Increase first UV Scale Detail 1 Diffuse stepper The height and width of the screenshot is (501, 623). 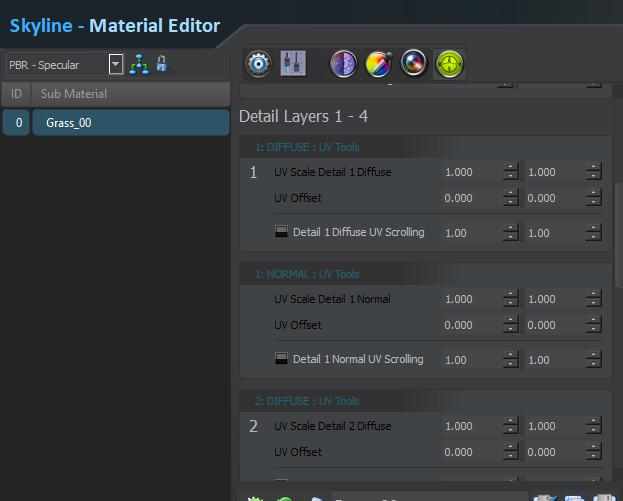click(x=511, y=167)
